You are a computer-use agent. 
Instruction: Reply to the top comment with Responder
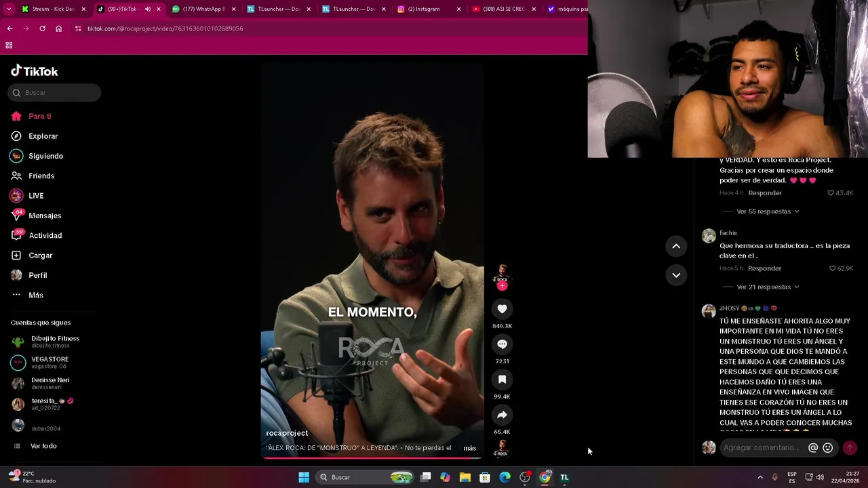tap(764, 193)
